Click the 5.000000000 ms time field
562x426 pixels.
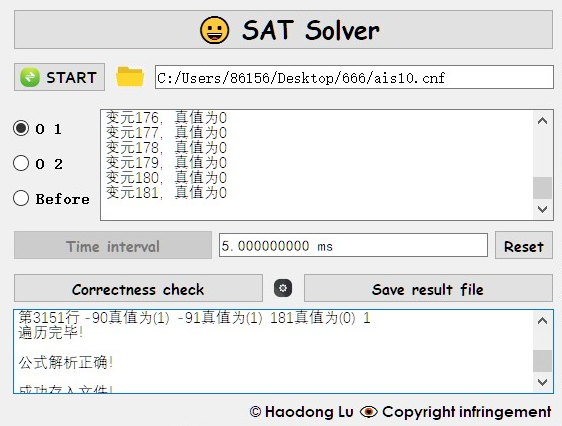pyautogui.click(x=353, y=245)
